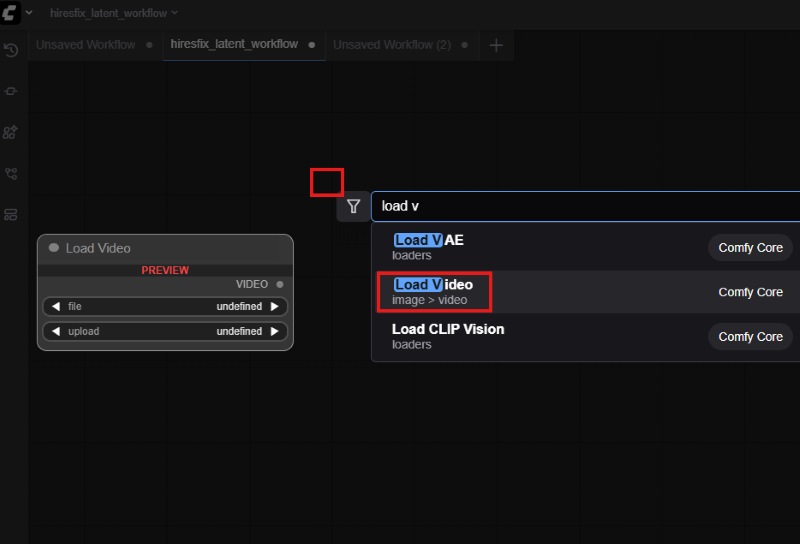
Task: Open the node library sidebar icon
Action: [x=11, y=91]
